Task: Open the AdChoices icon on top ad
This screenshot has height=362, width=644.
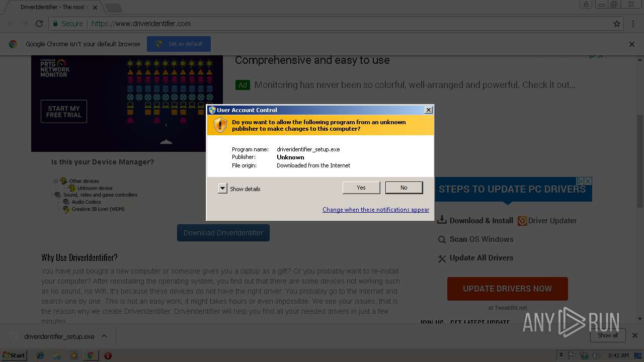Action: (593, 56)
